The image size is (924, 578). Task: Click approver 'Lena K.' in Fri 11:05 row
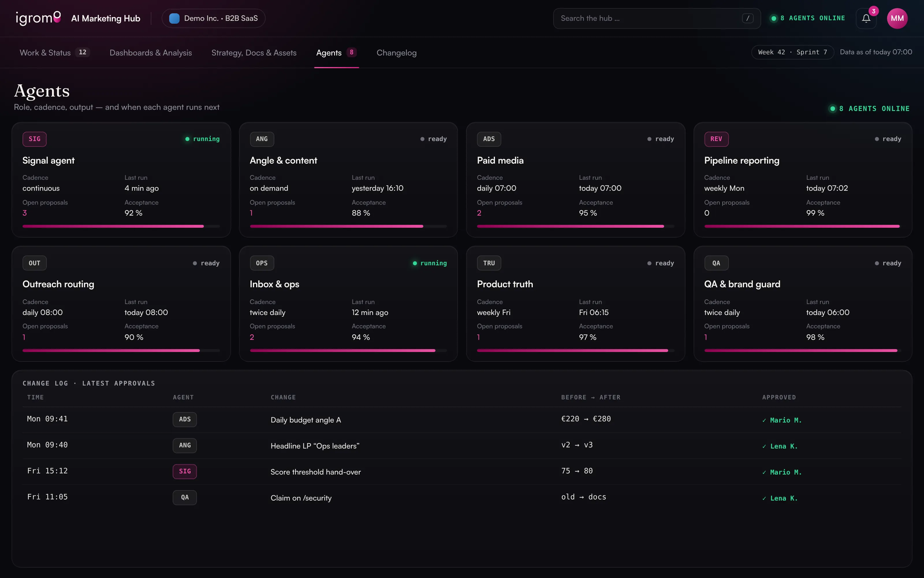coord(780,498)
